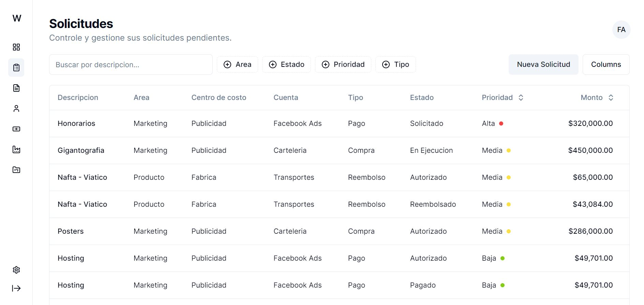Select the clipboard solicitudes icon in sidebar
Screen dimensions: 644x305
tap(16, 68)
